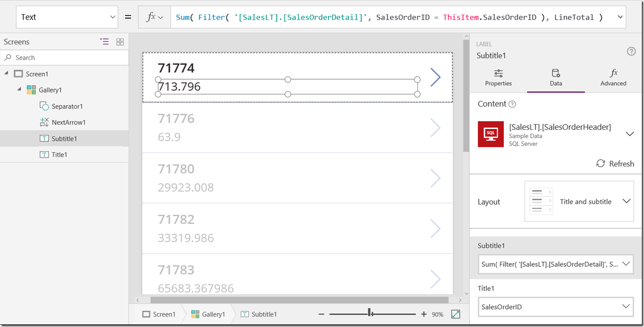
Task: Expand the formula bar with chevron
Action: point(619,17)
